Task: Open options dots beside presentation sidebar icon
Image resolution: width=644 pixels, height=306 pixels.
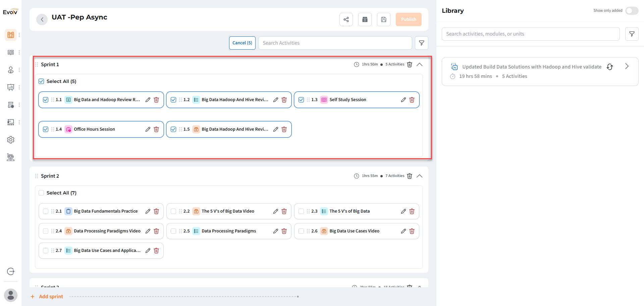Action: click(19, 87)
